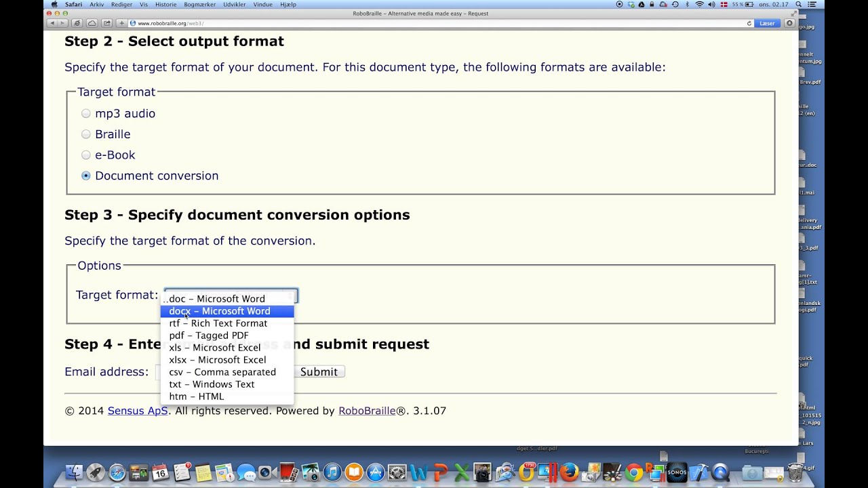The width and height of the screenshot is (868, 488).
Task: Open Microsoft Word icon in Dock
Action: [418, 472]
